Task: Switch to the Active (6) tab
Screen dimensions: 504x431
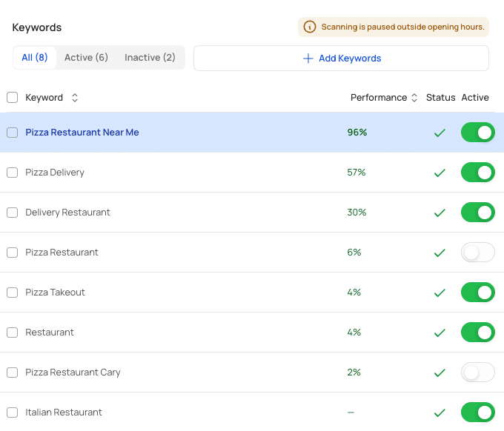Action: 86,58
